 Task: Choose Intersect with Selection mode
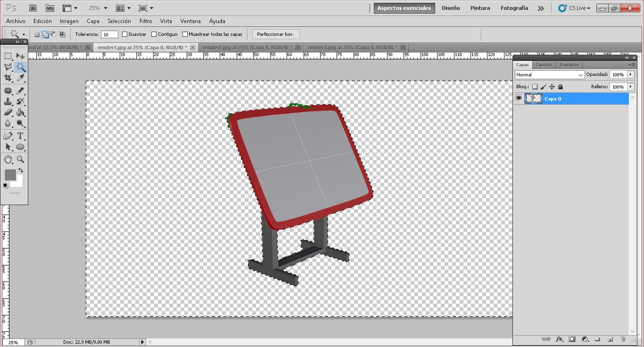click(62, 34)
